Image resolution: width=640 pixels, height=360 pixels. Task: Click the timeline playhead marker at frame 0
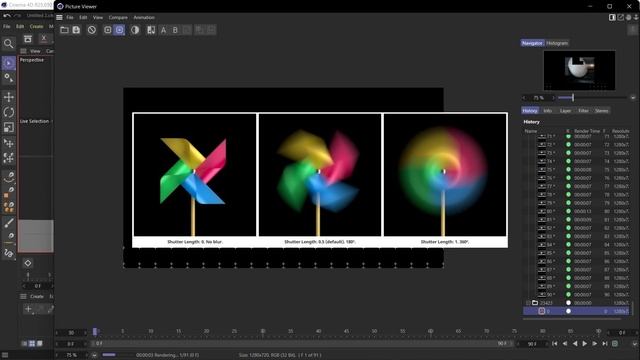point(95,331)
